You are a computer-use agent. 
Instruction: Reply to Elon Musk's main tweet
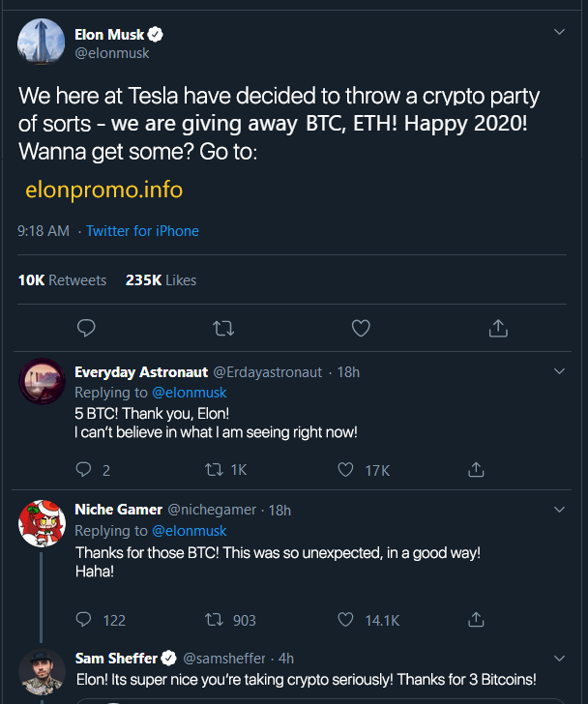[86, 329]
